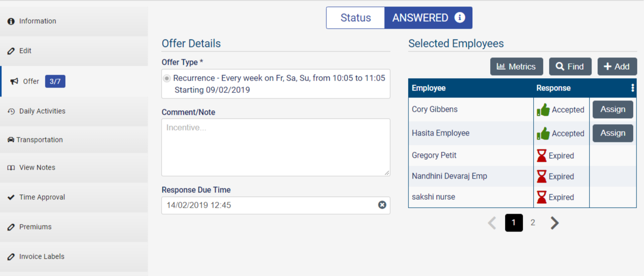
Task: Go to previous page of employees
Action: (492, 223)
